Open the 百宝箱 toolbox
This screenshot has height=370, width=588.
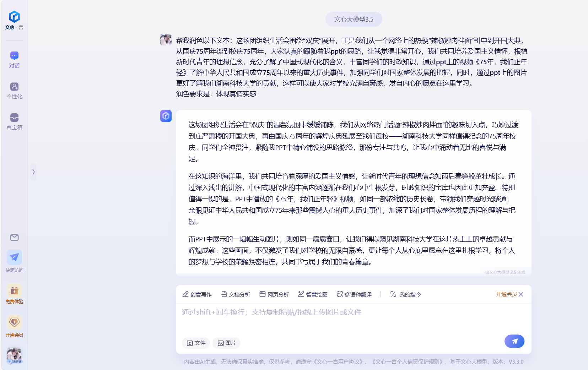[14, 121]
